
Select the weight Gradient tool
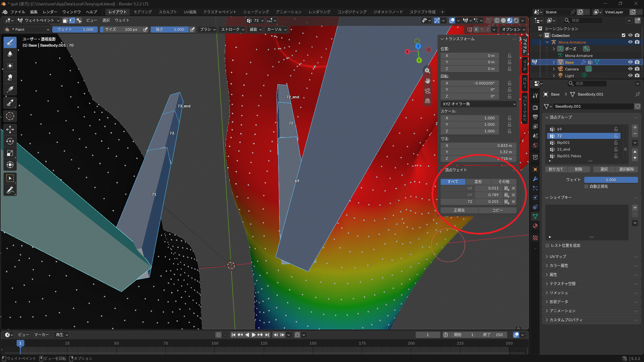point(10,89)
